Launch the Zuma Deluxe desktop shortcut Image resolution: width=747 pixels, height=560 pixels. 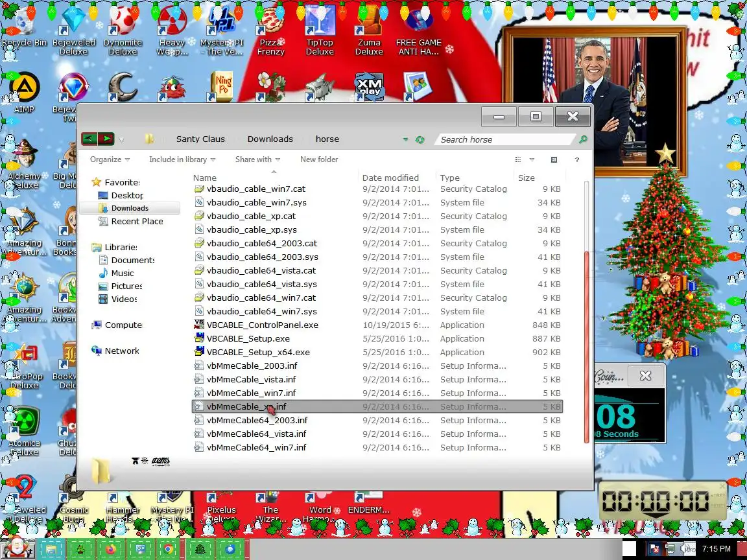[369, 31]
